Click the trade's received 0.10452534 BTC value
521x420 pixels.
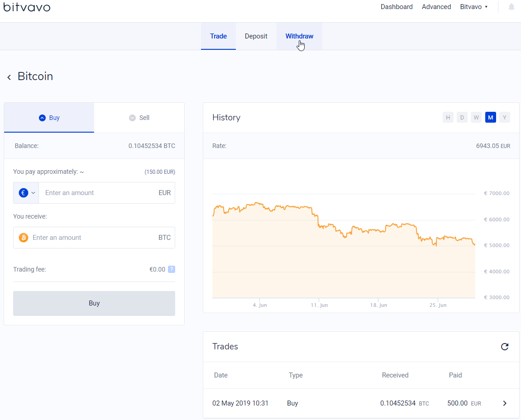click(x=404, y=403)
